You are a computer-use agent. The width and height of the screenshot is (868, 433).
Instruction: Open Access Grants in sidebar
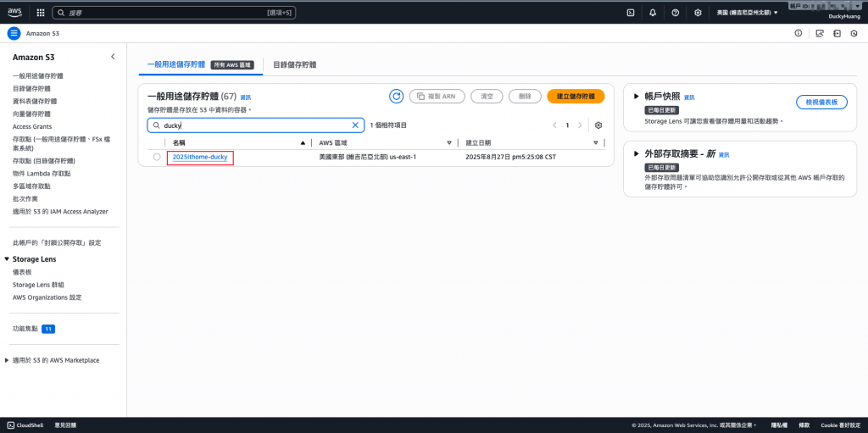[32, 127]
